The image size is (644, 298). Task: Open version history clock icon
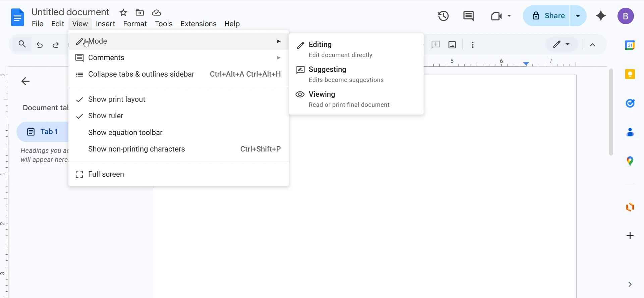pos(443,16)
